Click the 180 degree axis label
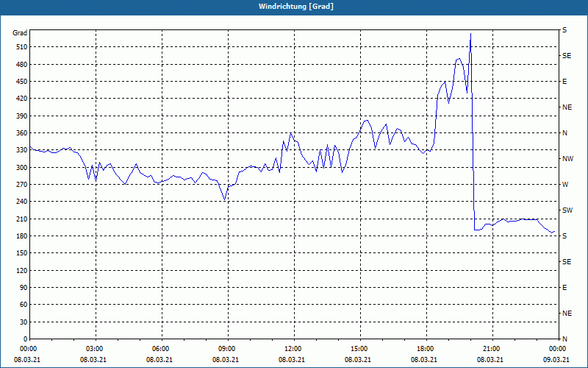The image size is (588, 368). [22, 236]
